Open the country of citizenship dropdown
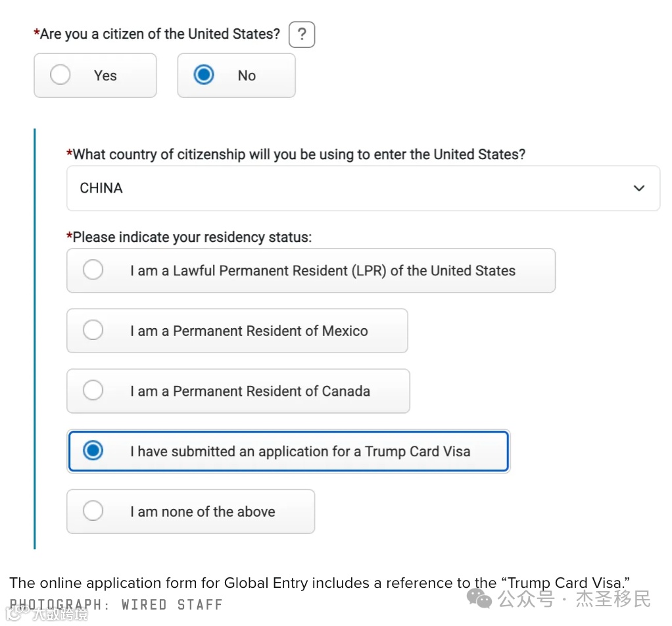Screen dimensions: 672x626 tap(362, 188)
